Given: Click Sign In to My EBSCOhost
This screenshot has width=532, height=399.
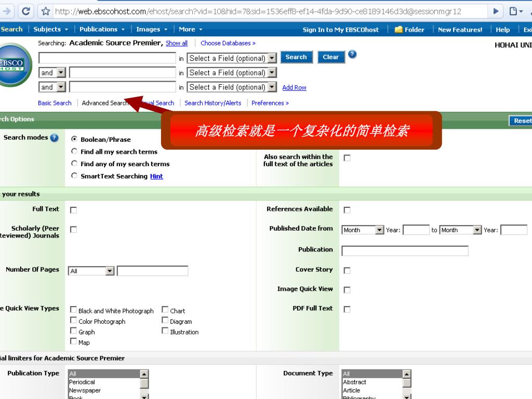Looking at the screenshot, I should coord(341,30).
